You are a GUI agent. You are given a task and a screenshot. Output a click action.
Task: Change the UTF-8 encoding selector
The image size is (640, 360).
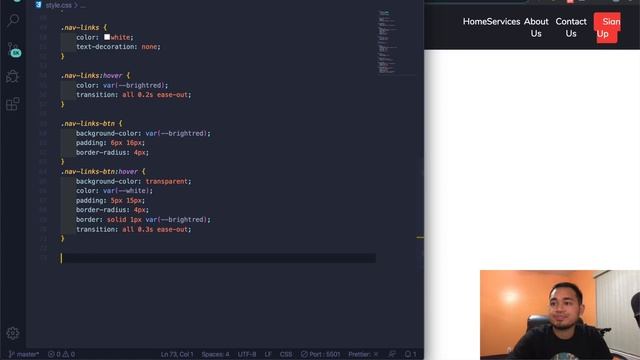click(247, 354)
